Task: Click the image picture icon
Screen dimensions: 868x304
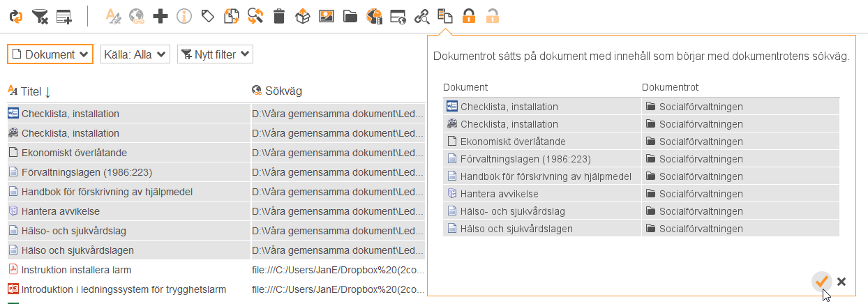Action: [326, 16]
